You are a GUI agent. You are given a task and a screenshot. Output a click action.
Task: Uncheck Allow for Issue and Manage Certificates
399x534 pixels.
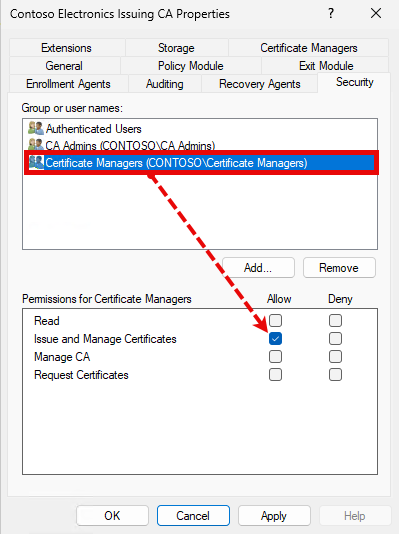click(275, 339)
